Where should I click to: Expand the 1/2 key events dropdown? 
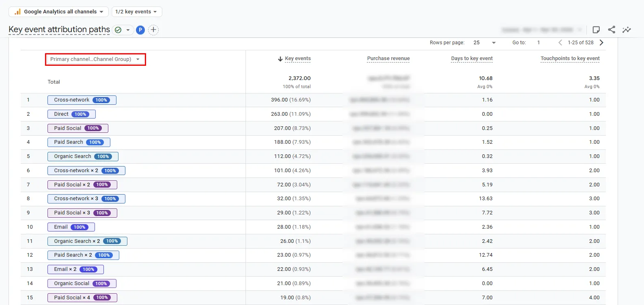(136, 12)
